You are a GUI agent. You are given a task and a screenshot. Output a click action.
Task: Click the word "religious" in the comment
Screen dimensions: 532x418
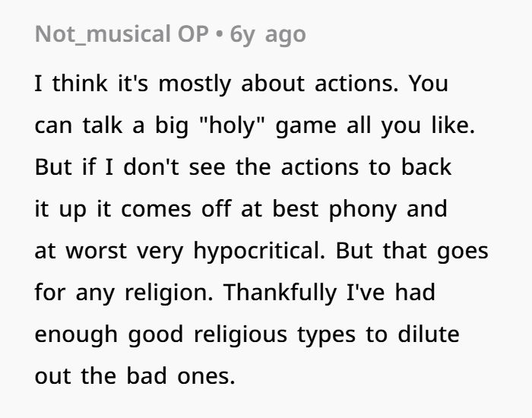point(241,335)
